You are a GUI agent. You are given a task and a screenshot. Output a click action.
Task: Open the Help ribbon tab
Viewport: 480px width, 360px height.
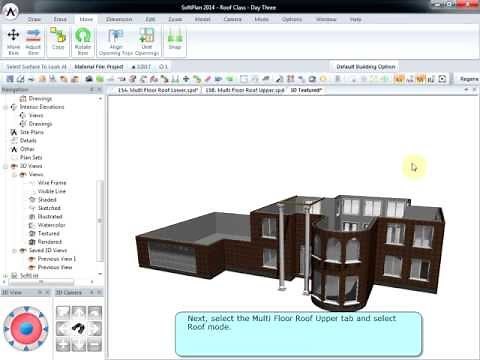coord(355,19)
